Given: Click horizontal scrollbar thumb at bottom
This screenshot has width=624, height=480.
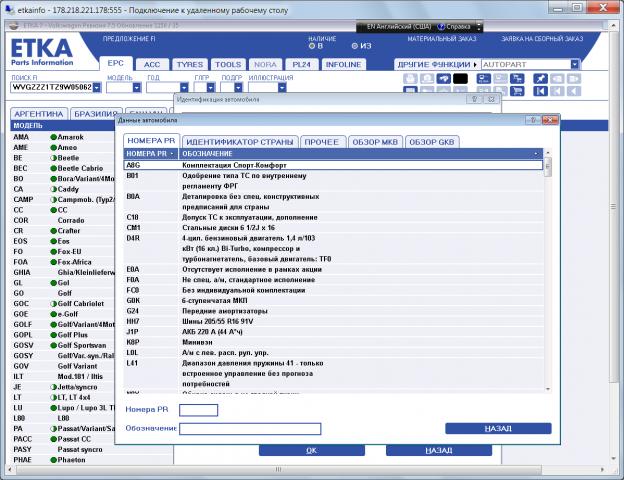Looking at the screenshot, I should [x=279, y=470].
